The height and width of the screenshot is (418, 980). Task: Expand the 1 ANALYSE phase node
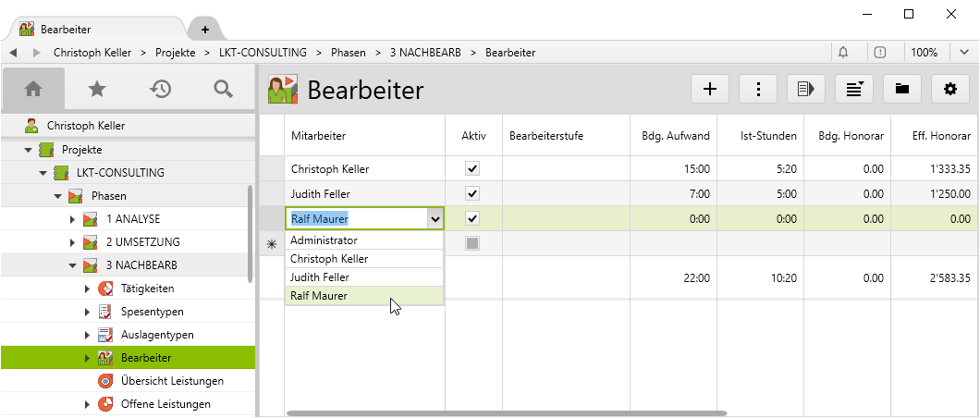tap(73, 219)
